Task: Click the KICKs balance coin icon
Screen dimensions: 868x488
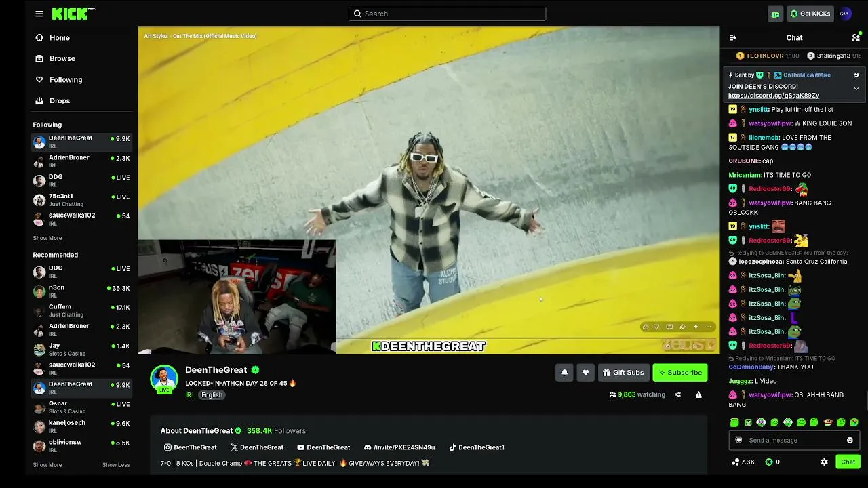Action: pos(769,462)
